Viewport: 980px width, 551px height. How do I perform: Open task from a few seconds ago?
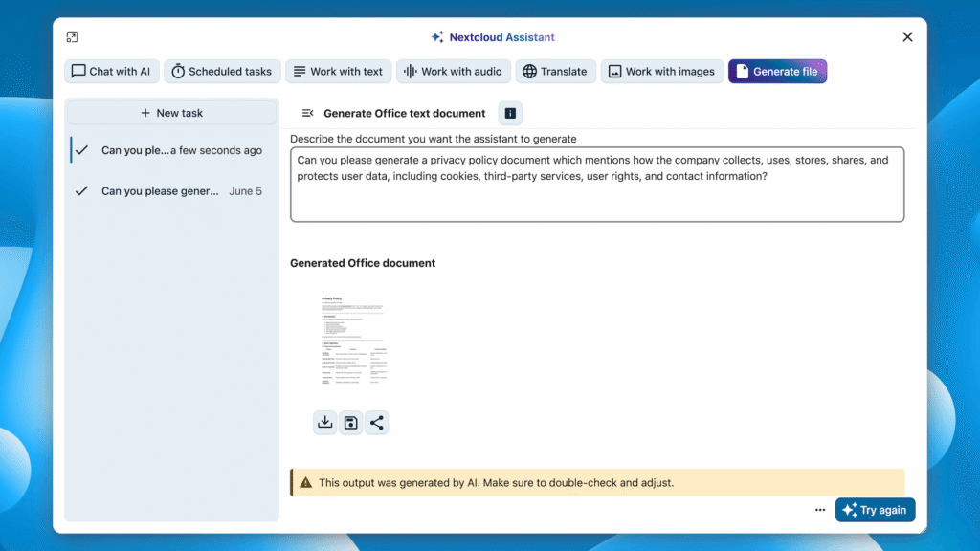[x=172, y=150]
